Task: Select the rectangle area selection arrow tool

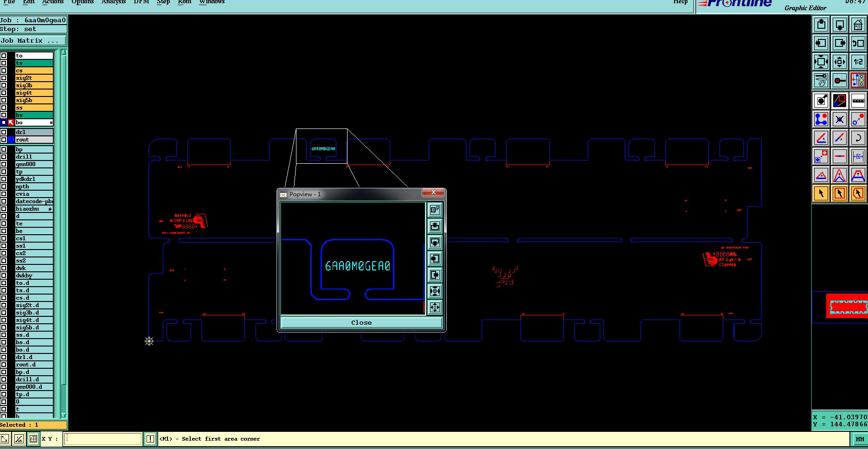Action: point(840,193)
